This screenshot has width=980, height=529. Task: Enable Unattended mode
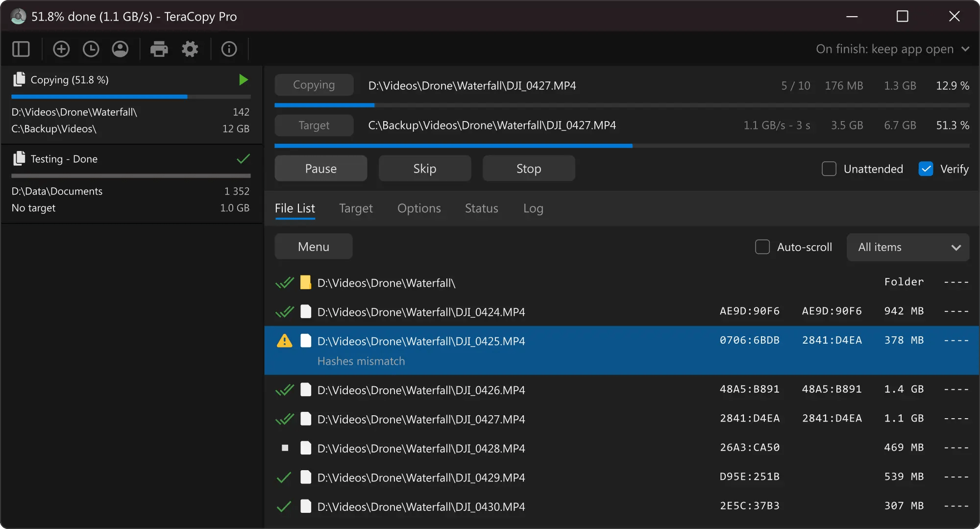pyautogui.click(x=830, y=168)
